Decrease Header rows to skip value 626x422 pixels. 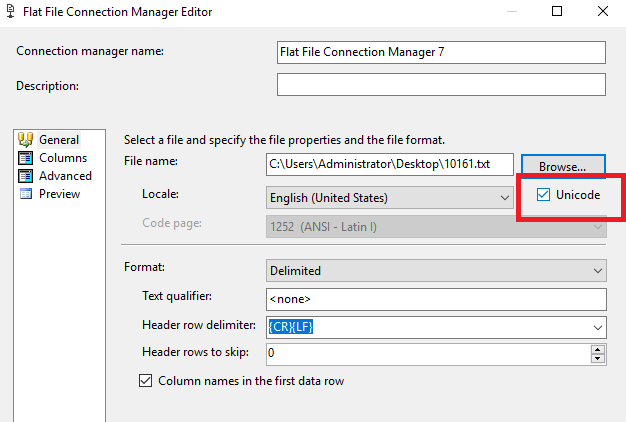point(598,358)
